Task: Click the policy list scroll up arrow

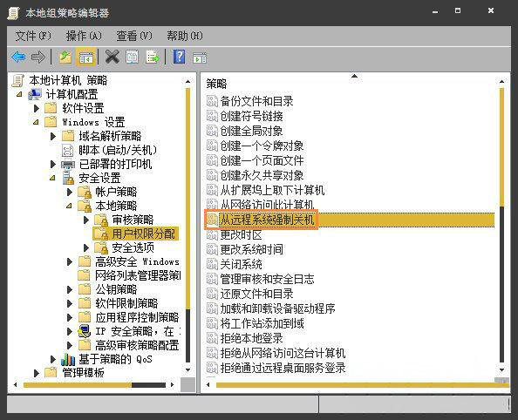Action: (501, 81)
